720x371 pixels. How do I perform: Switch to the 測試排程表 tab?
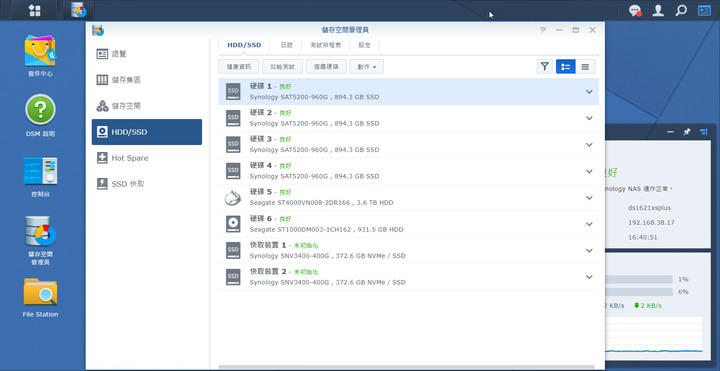326,45
